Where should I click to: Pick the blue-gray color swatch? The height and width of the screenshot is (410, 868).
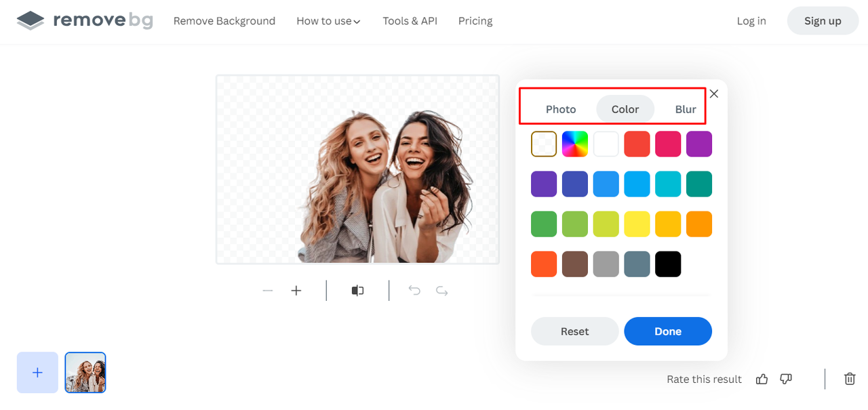point(637,264)
